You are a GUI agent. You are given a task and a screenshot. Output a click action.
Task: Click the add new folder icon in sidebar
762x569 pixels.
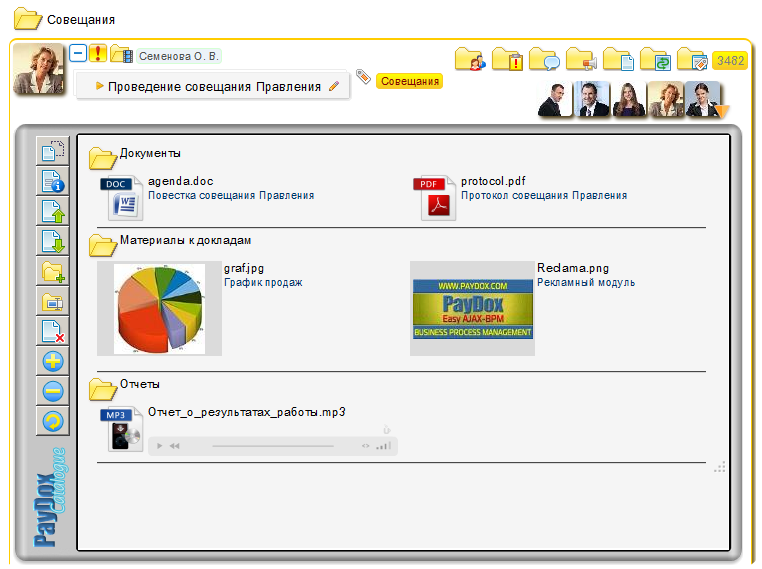(x=52, y=272)
